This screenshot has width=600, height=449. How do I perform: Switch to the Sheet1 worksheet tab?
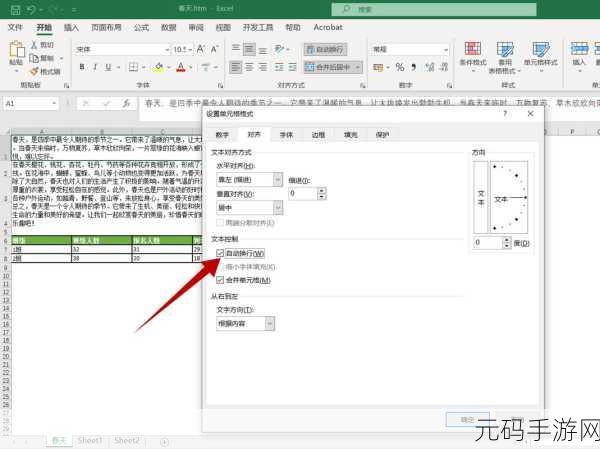click(90, 441)
